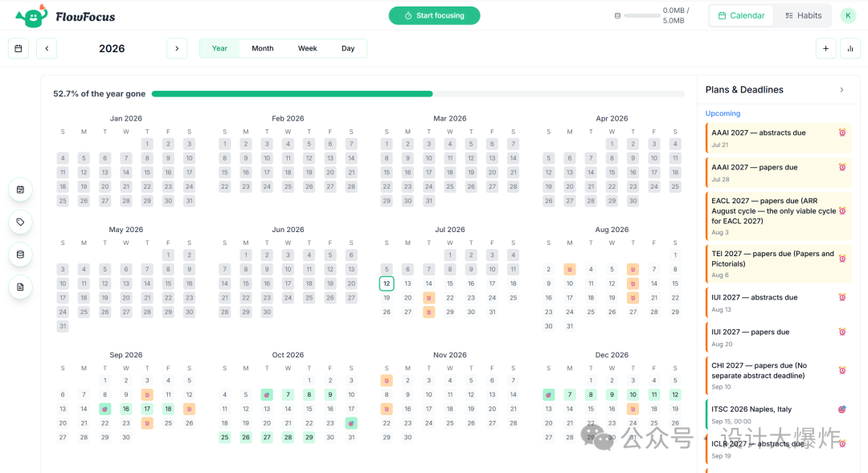The width and height of the screenshot is (868, 473).
Task: Click alarm icon on IUI 2027 papers due
Action: click(842, 332)
